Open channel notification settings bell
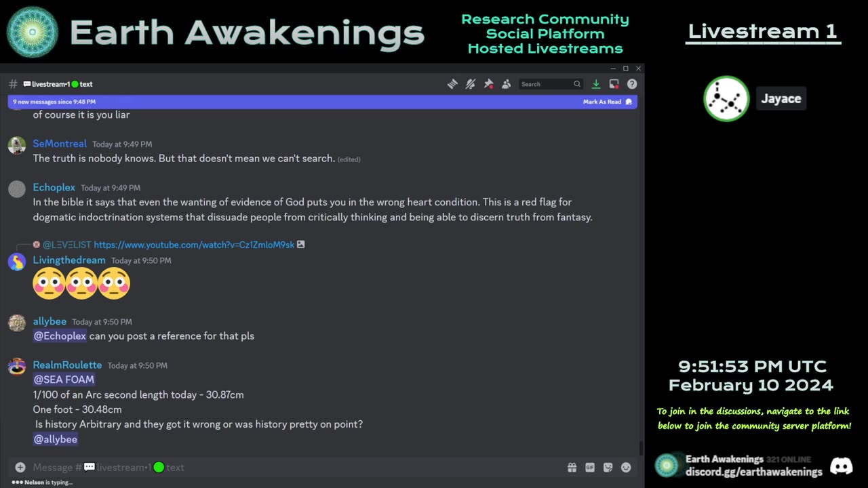 click(x=471, y=84)
